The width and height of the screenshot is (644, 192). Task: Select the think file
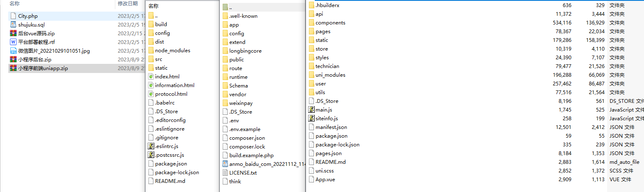coord(235,182)
